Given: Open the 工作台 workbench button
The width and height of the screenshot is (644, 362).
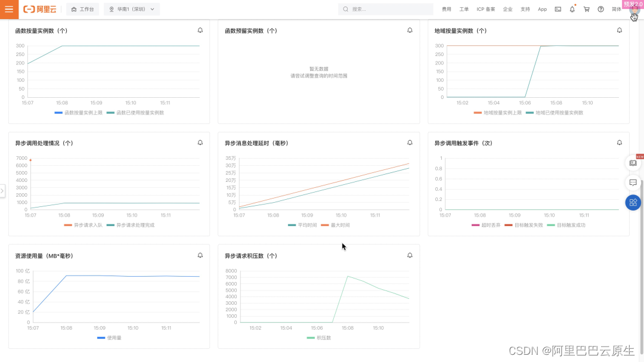Looking at the screenshot, I should (82, 9).
